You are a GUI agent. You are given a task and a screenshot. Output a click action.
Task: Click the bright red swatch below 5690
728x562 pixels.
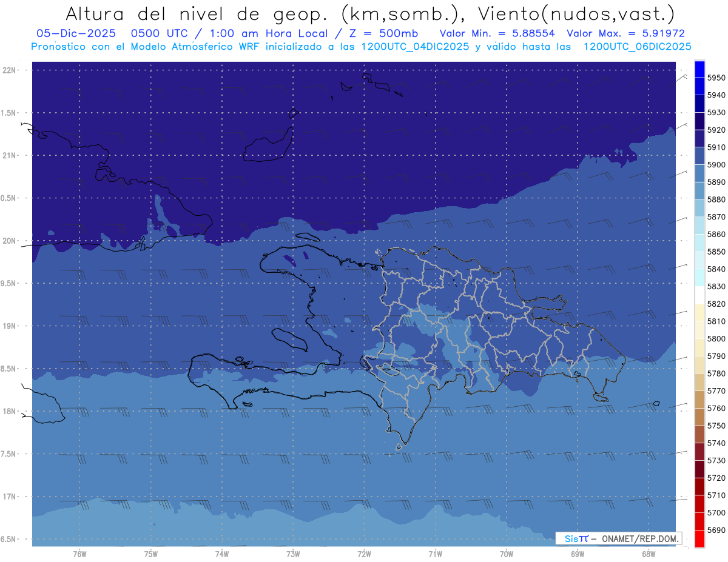pos(699,538)
